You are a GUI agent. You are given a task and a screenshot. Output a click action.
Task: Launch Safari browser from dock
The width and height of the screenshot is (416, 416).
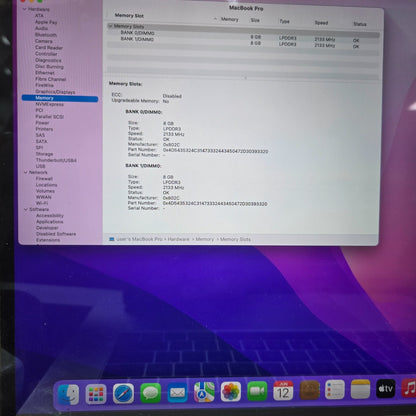click(x=123, y=394)
